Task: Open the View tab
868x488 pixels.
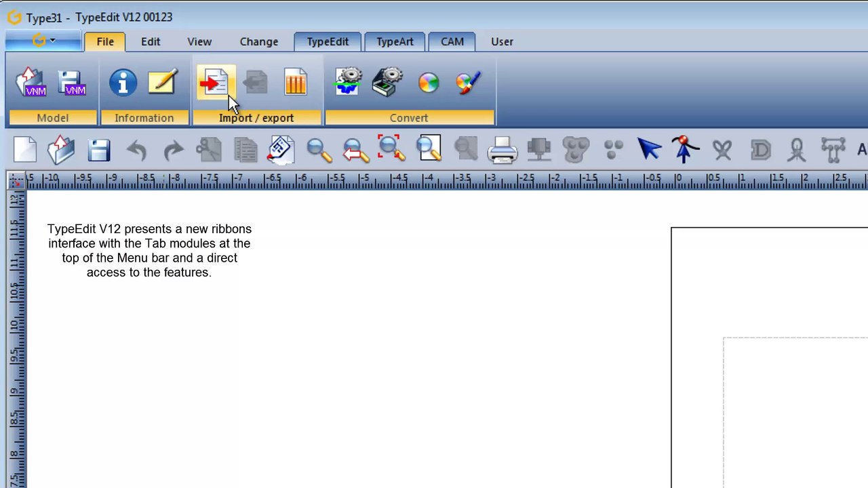Action: tap(199, 41)
